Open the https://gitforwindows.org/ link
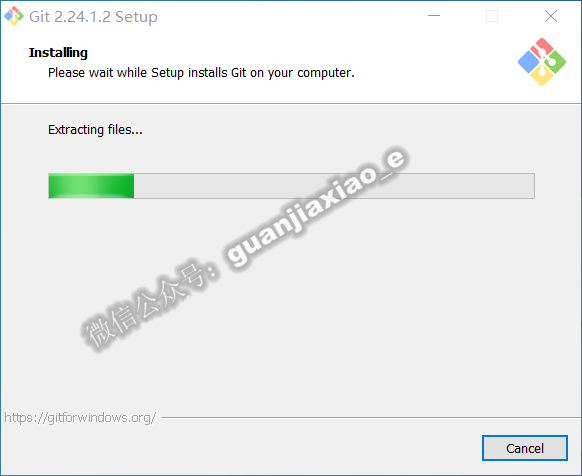Viewport: 582px width, 476px height. [80, 418]
